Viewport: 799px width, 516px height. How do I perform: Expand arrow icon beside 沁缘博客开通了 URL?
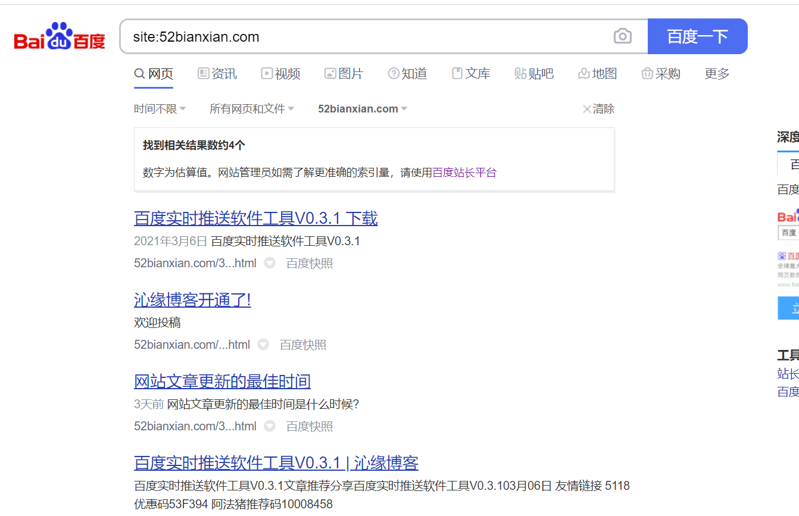pos(263,345)
